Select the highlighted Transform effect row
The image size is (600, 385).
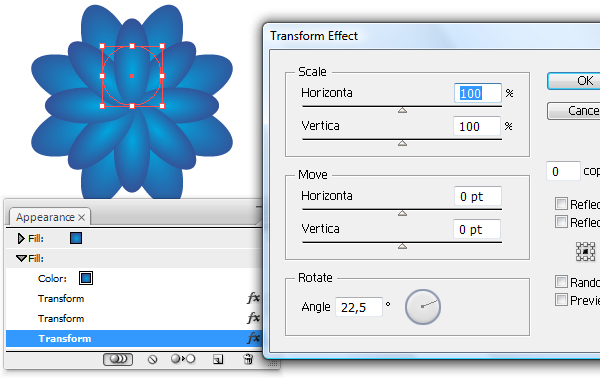coord(134,338)
